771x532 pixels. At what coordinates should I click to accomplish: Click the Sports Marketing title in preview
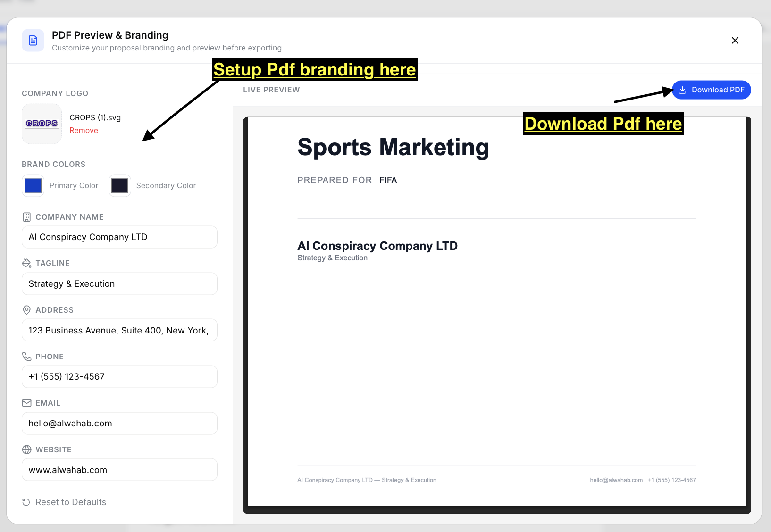[393, 147]
